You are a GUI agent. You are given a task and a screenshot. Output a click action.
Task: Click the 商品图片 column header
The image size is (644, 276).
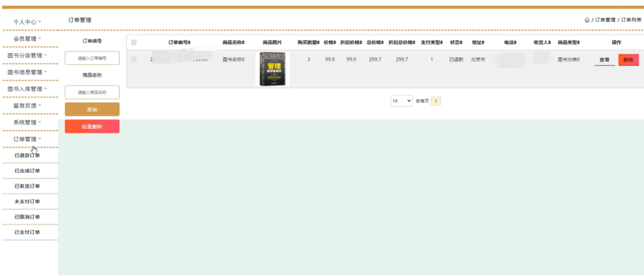coord(272,42)
